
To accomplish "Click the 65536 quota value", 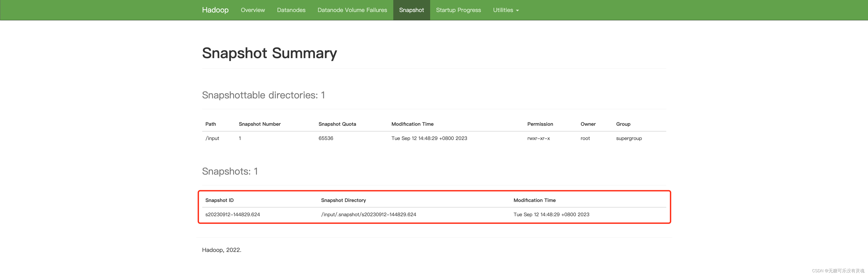I will click(325, 138).
